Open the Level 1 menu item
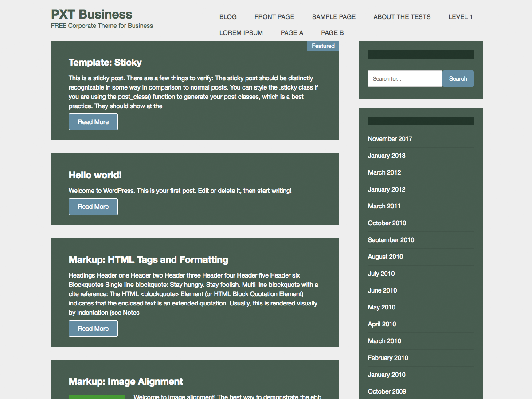532x399 pixels. tap(460, 17)
